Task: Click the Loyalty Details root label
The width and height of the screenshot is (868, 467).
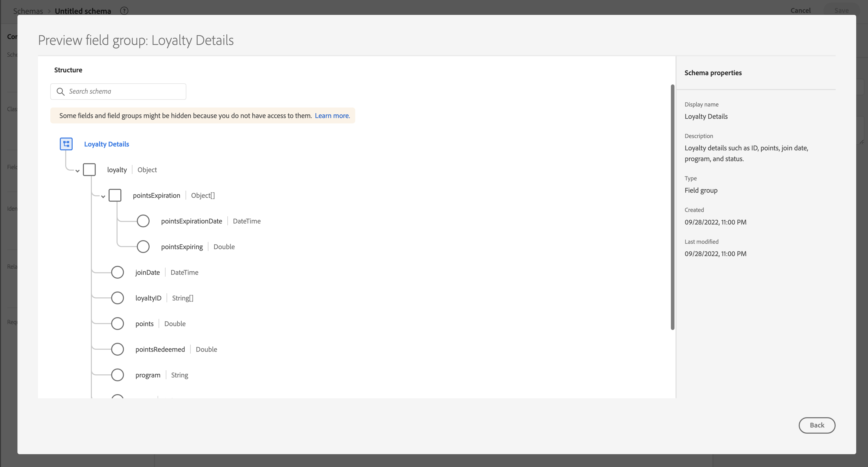Action: pos(107,144)
